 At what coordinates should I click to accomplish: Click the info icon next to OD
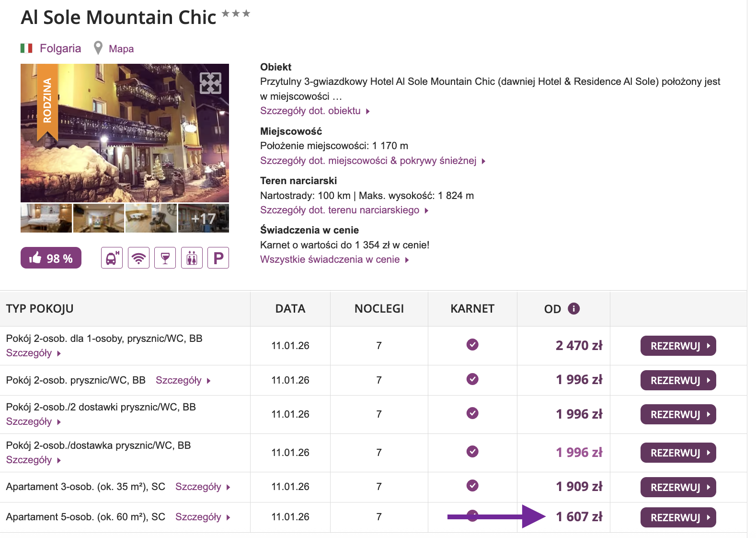pyautogui.click(x=573, y=308)
